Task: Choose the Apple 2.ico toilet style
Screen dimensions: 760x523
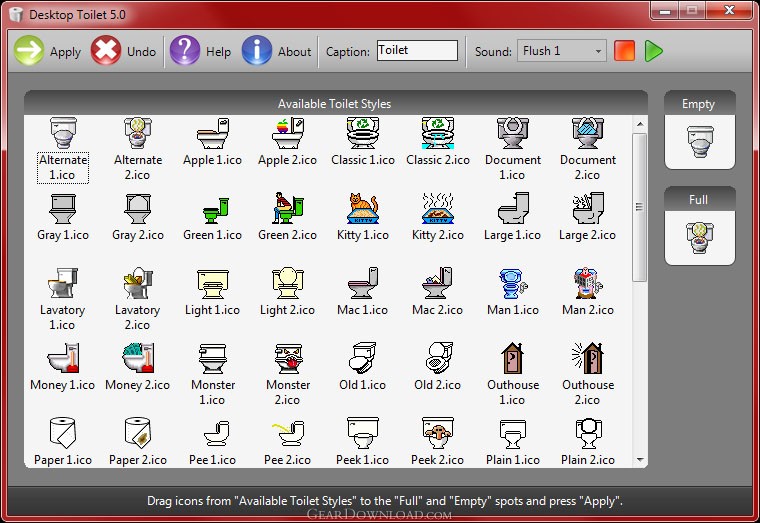Action: point(287,133)
